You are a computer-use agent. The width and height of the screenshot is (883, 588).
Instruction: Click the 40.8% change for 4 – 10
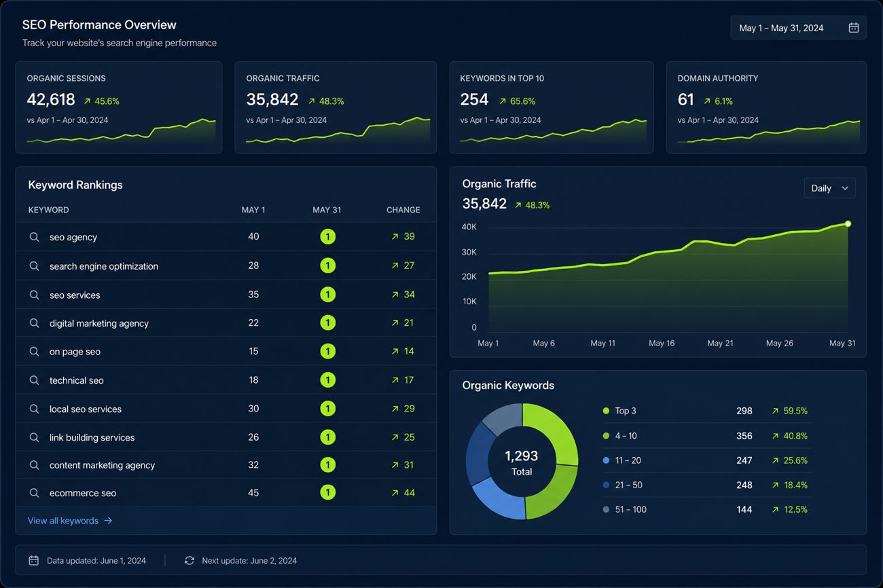click(x=795, y=436)
